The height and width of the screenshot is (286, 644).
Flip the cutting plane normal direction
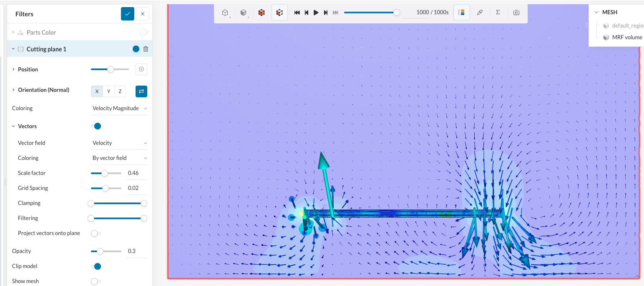tap(141, 91)
